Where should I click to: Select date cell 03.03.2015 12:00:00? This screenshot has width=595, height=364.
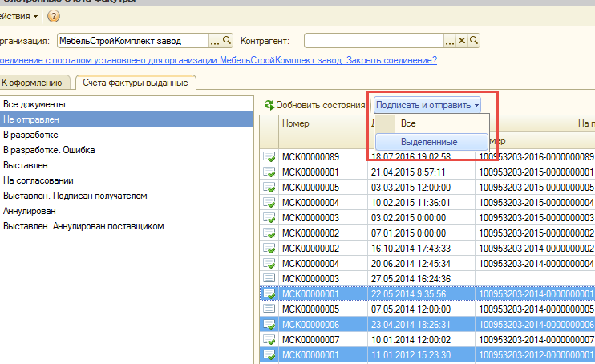point(421,188)
